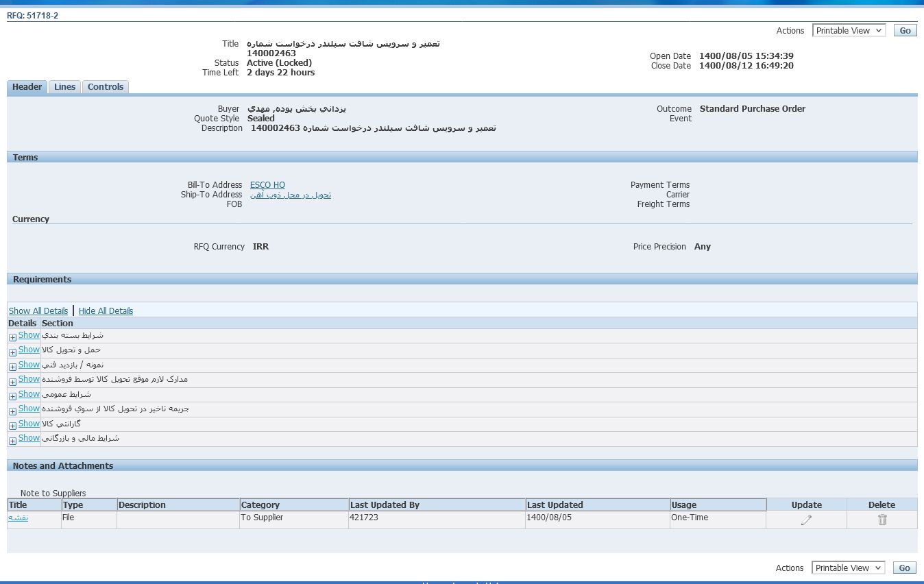
Task: Open top Actions dropdown Printable View
Action: pyautogui.click(x=849, y=31)
